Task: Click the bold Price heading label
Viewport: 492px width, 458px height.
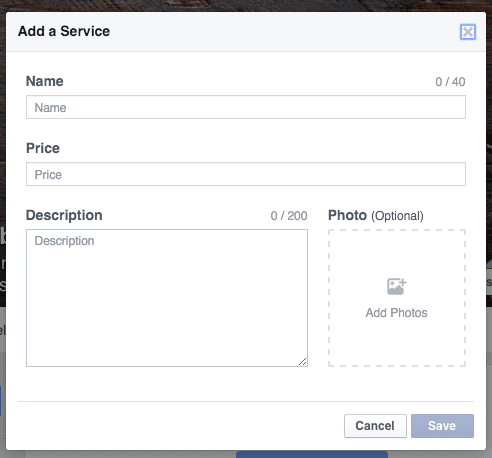Action: pos(43,148)
